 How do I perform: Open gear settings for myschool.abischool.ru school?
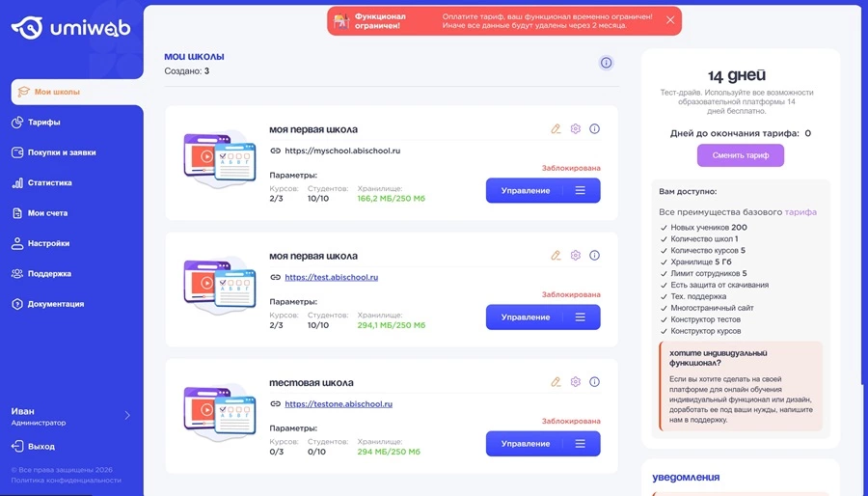[x=576, y=129]
